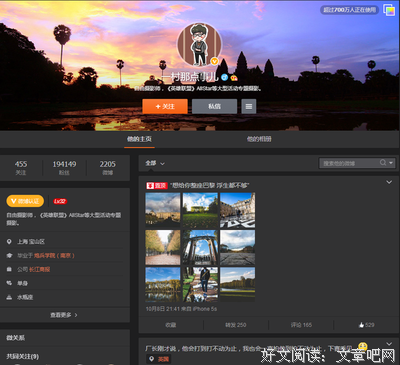Switch to the 他的相册 album tab

click(259, 139)
